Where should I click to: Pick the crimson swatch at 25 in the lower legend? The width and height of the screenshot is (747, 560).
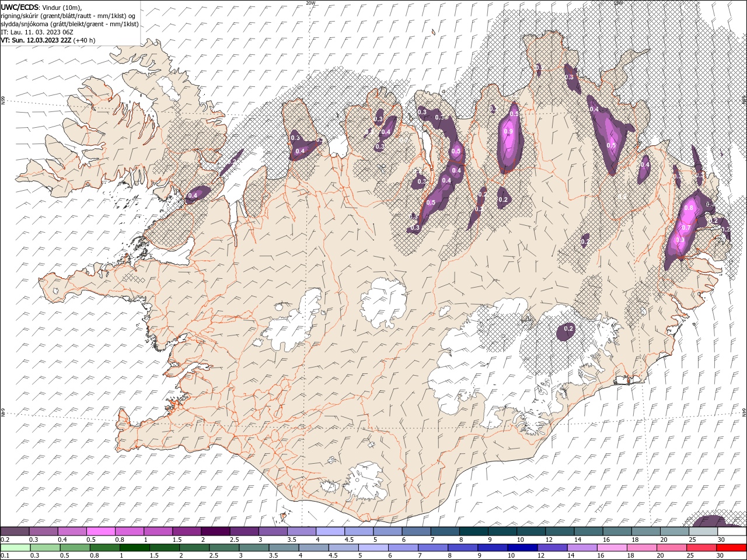coord(702,548)
